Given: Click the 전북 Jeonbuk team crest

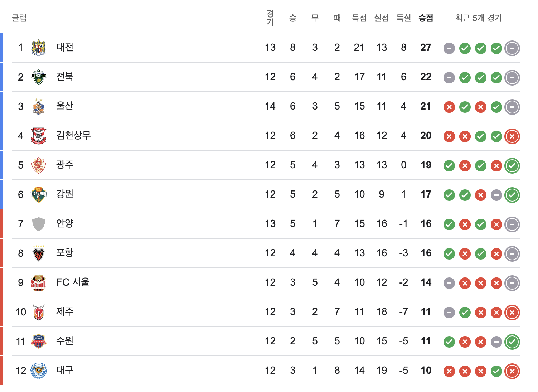Looking at the screenshot, I should [x=39, y=77].
